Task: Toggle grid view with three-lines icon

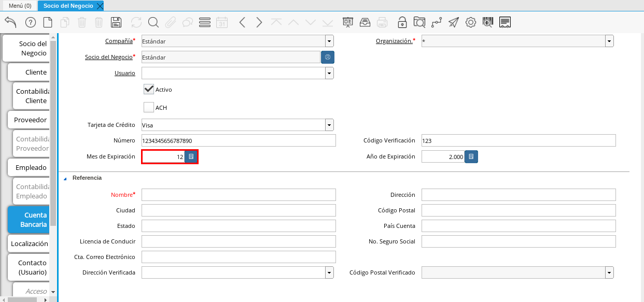Action: click(204, 22)
